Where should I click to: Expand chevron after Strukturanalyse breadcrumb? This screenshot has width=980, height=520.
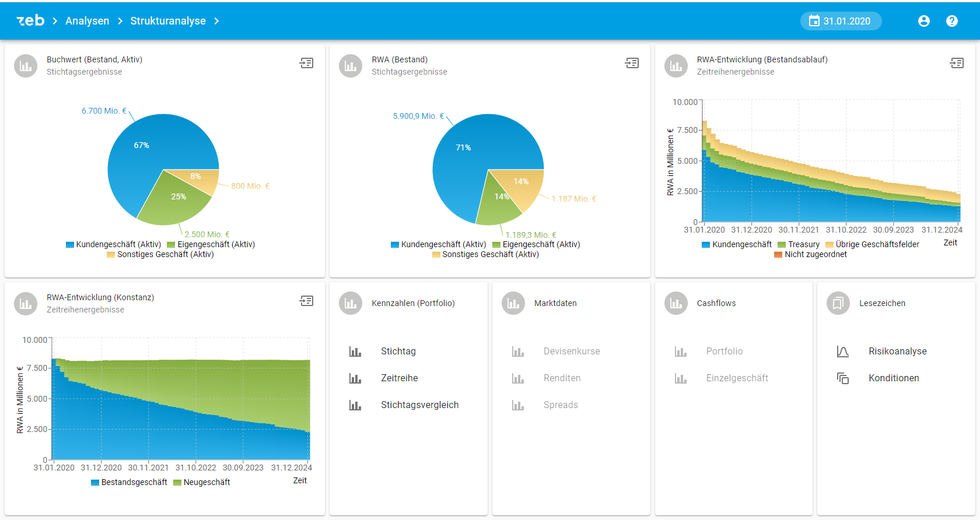pos(216,21)
